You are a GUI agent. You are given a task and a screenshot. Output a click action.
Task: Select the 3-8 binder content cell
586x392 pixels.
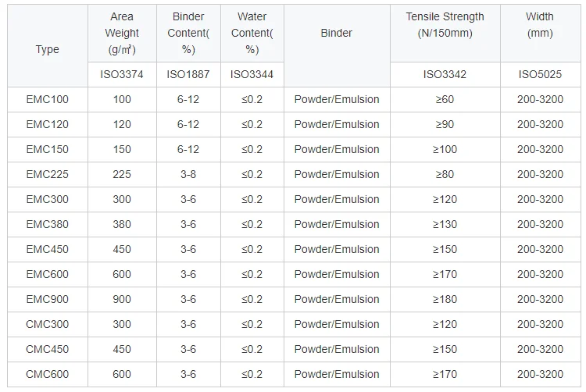coord(188,174)
